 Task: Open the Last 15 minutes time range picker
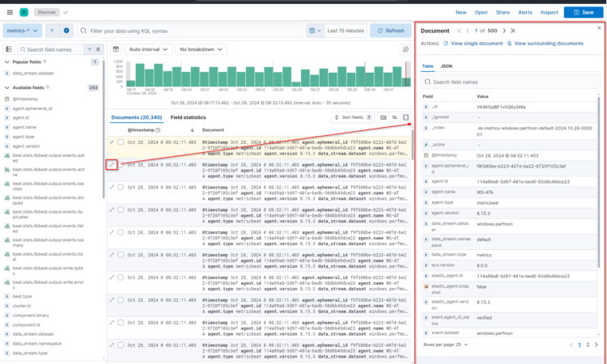pyautogui.click(x=346, y=31)
